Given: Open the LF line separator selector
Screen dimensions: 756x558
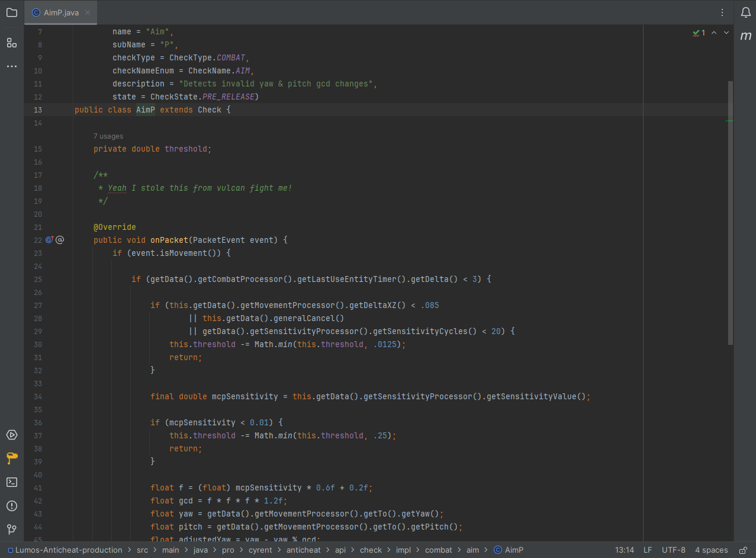Looking at the screenshot, I should (648, 550).
